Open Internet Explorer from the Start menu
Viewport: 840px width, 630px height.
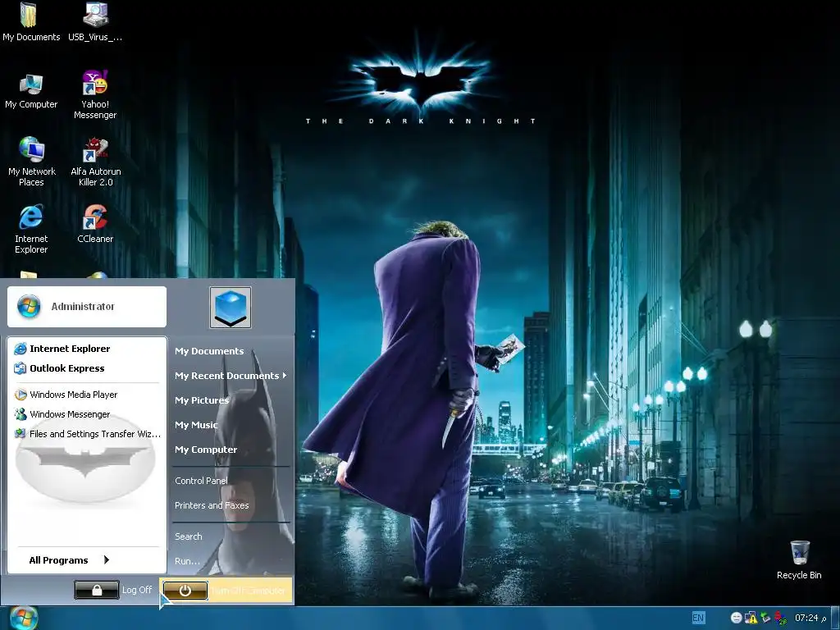click(87, 349)
